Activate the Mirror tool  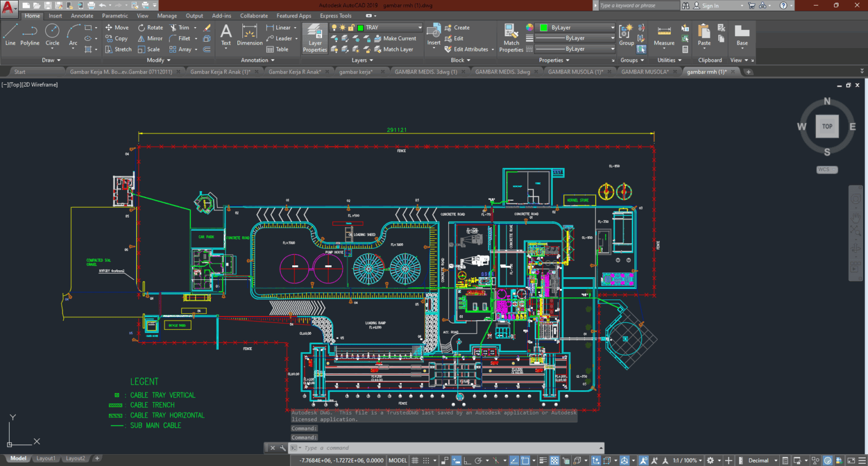(x=150, y=38)
